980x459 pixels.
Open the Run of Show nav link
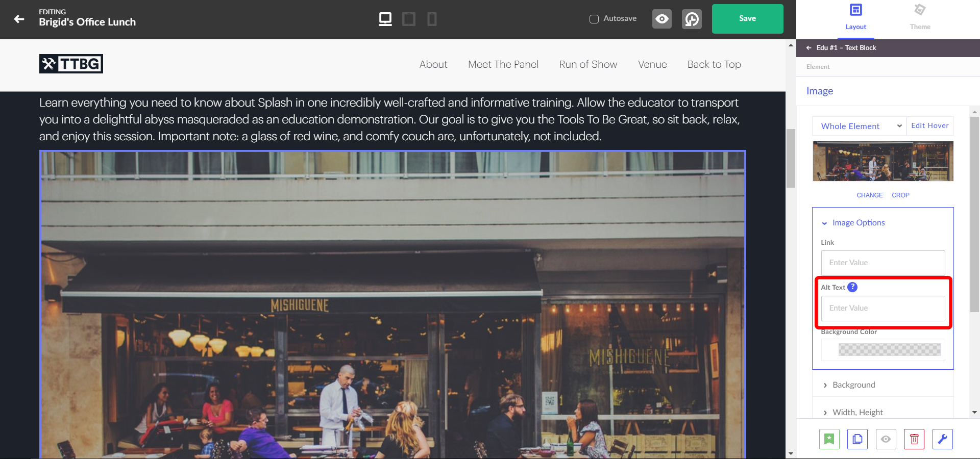(x=588, y=64)
